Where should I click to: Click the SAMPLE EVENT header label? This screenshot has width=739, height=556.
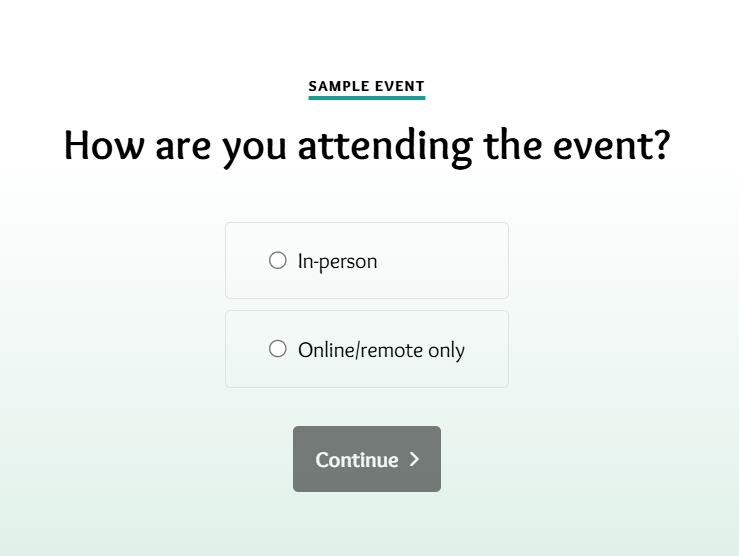tap(366, 87)
